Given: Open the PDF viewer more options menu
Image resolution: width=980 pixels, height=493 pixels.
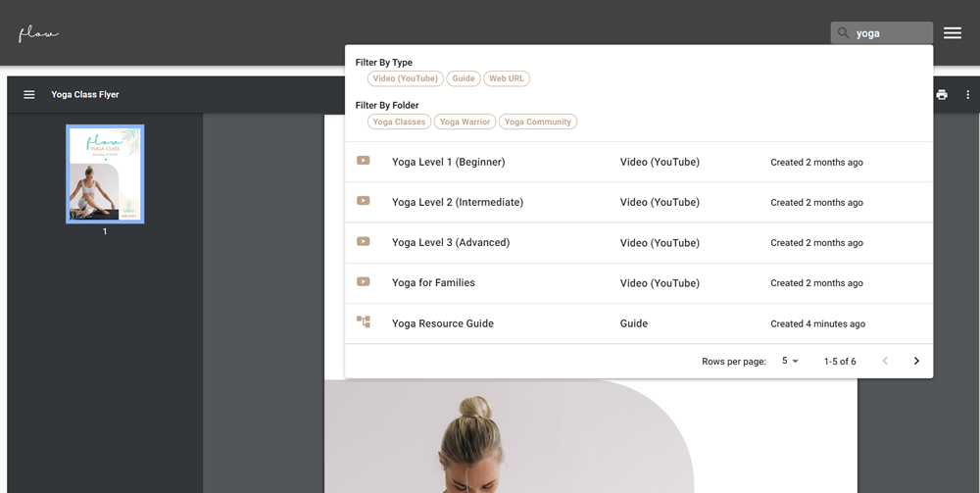Looking at the screenshot, I should [x=967, y=95].
